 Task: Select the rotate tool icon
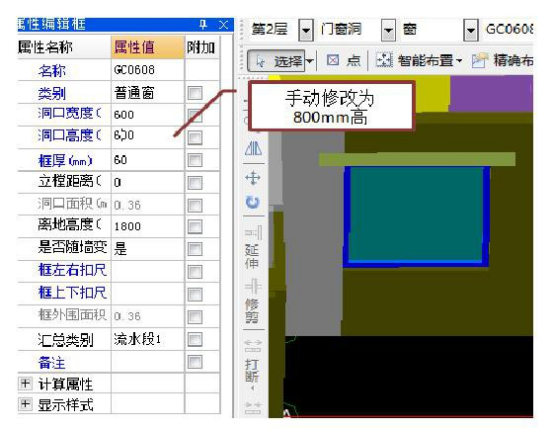click(253, 202)
